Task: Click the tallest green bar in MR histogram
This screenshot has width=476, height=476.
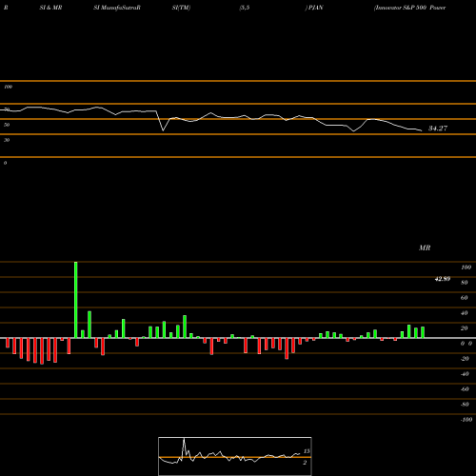Action: 76,300
